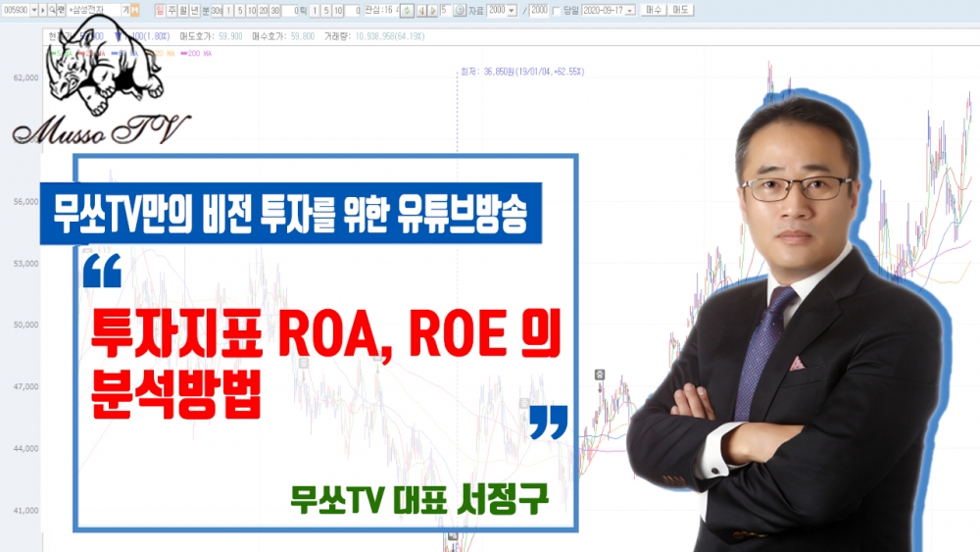Switch to 주 (weekly) chart period
Viewport: 980px width, 552px height.
point(171,10)
